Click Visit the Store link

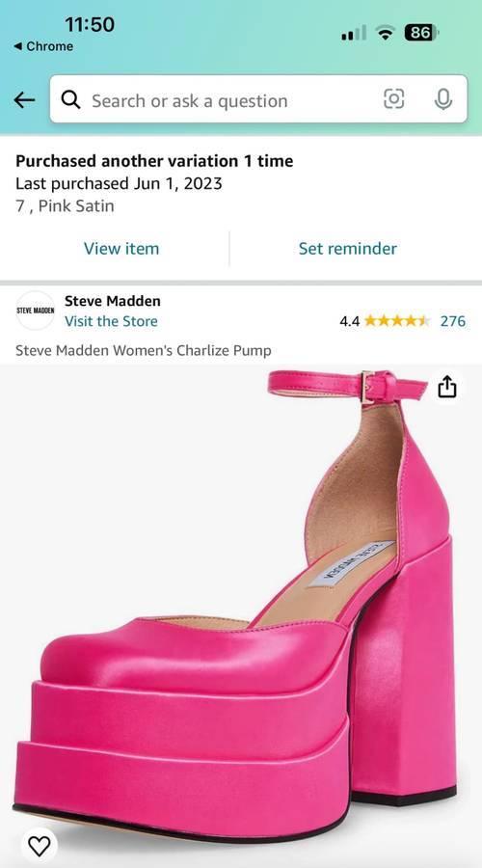[111, 321]
